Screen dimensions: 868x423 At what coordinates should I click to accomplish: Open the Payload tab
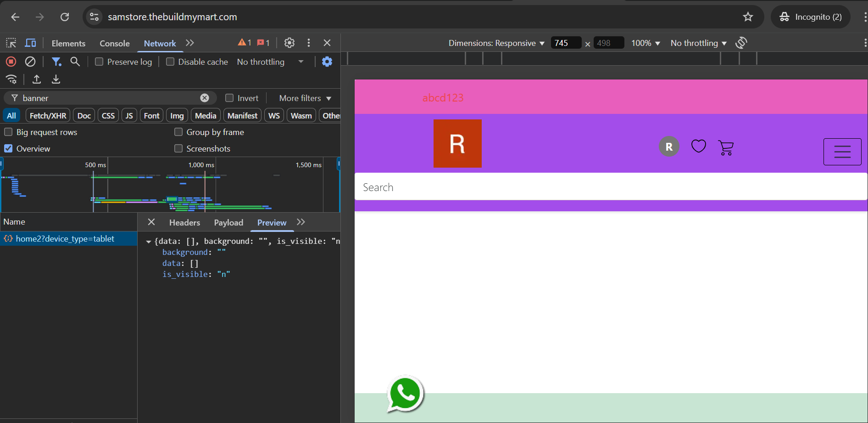click(228, 222)
